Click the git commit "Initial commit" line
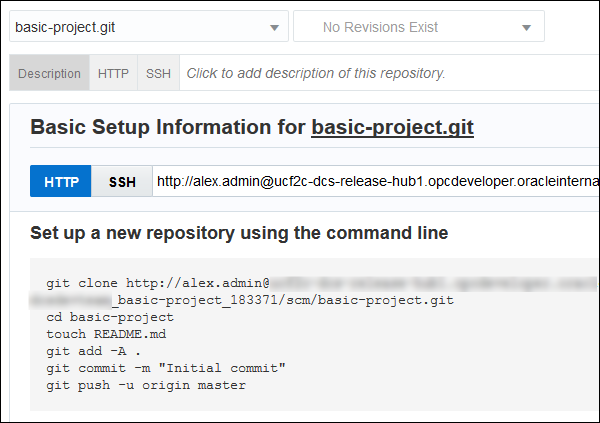The width and height of the screenshot is (600, 423). (166, 368)
